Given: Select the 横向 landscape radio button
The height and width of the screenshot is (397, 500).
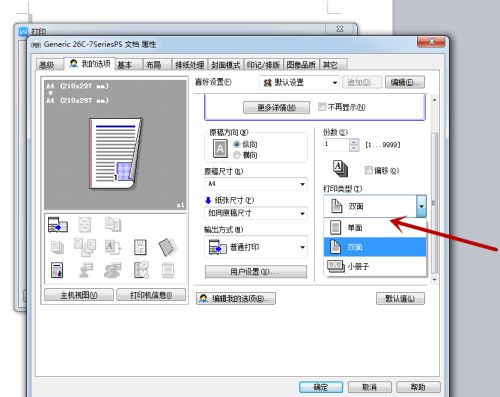Looking at the screenshot, I should (x=237, y=155).
